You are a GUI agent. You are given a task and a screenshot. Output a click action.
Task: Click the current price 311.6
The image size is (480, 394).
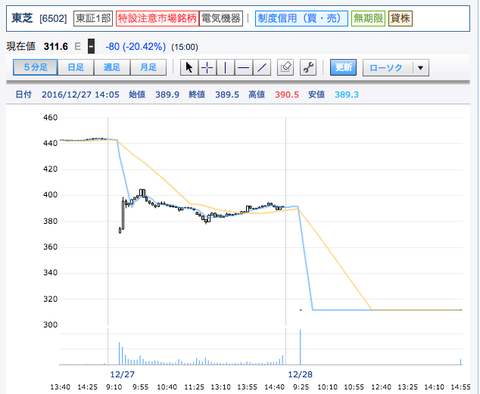tap(56, 47)
